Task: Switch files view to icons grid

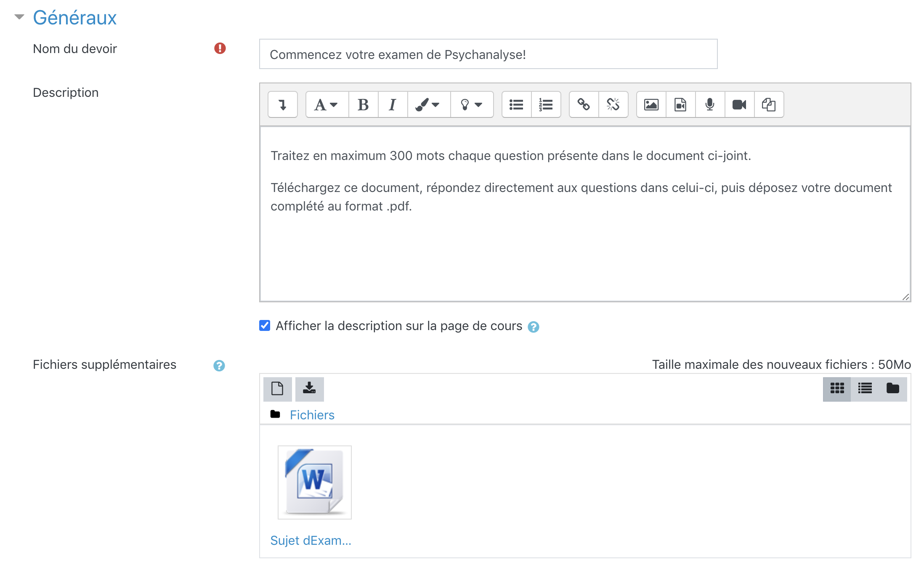Action: [x=837, y=389]
